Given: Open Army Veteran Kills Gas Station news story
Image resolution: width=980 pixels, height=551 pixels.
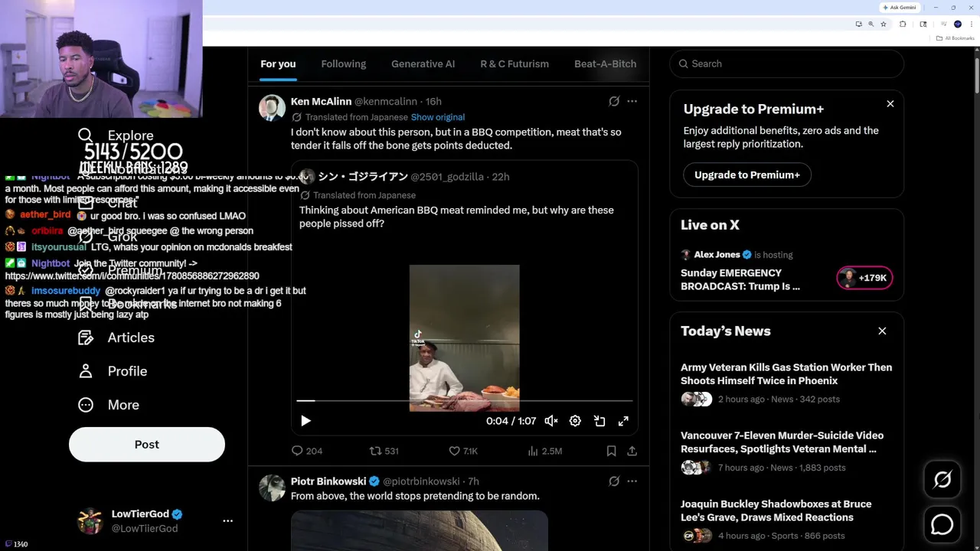Looking at the screenshot, I should pyautogui.click(x=786, y=374).
